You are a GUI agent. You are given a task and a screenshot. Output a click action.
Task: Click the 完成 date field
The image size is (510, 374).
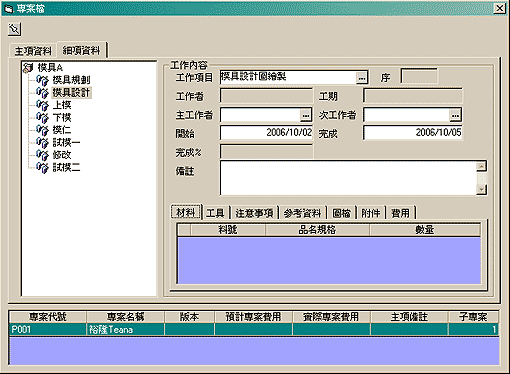pos(413,133)
